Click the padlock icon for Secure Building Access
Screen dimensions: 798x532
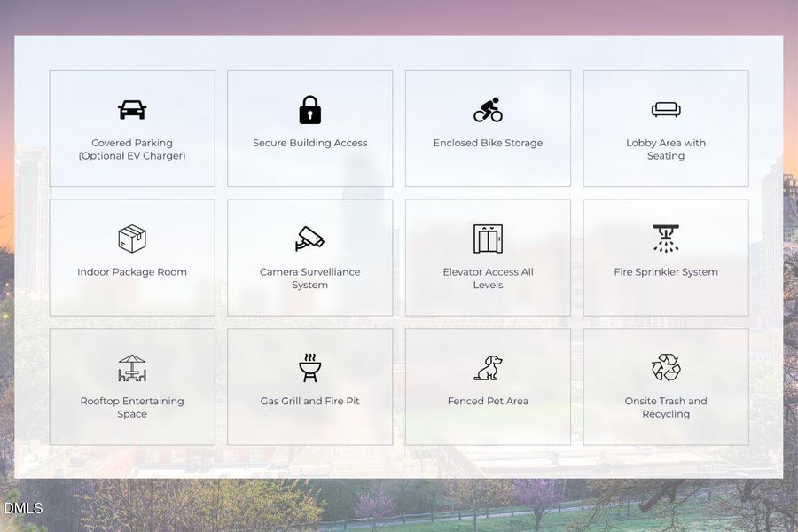(x=309, y=110)
